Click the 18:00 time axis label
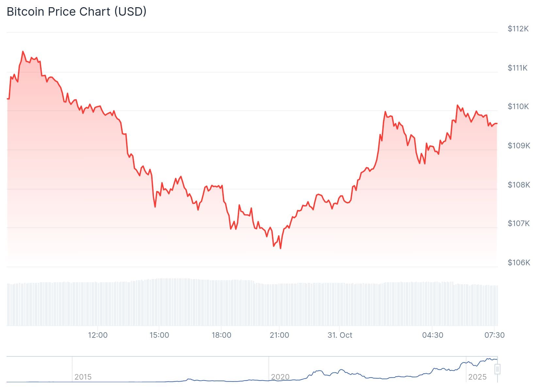The height and width of the screenshot is (392, 537). pyautogui.click(x=221, y=335)
